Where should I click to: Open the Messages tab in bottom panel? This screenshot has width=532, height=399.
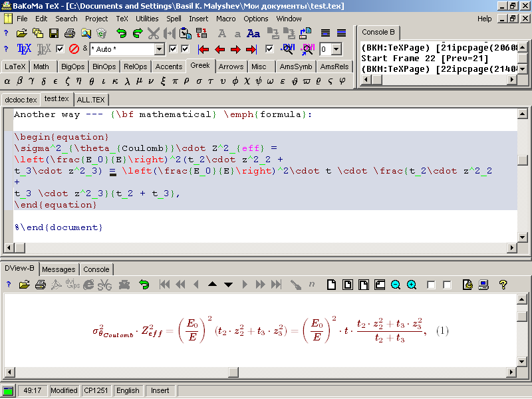59,269
